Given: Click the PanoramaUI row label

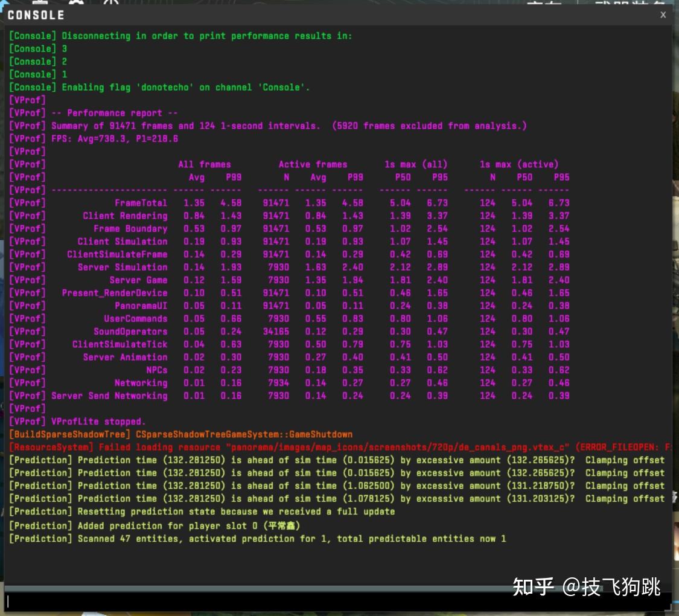Looking at the screenshot, I should coord(141,306).
